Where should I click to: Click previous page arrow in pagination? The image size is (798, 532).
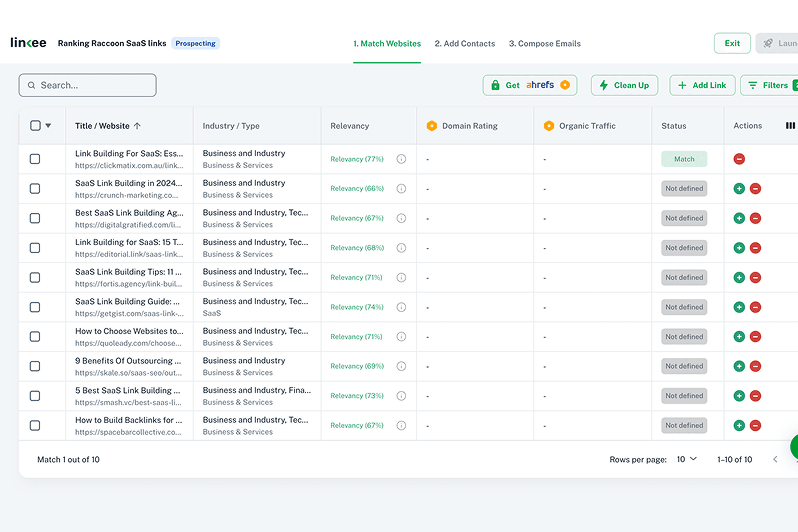(x=775, y=459)
